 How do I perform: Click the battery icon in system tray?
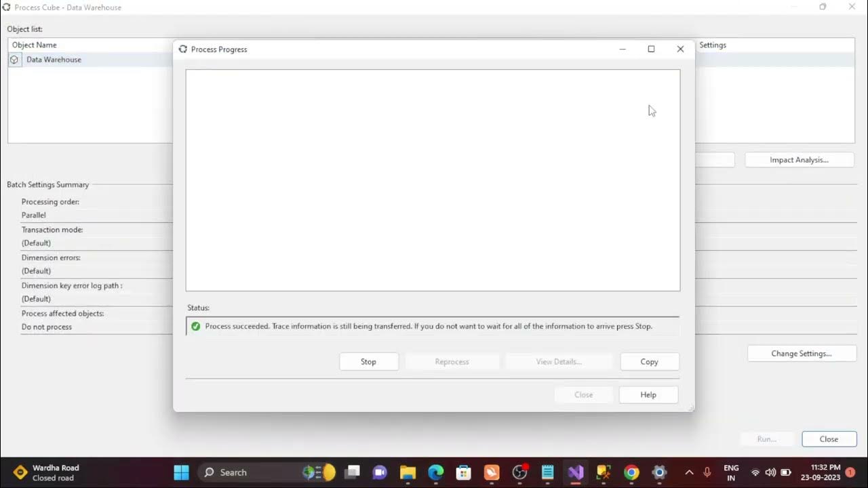coord(786,472)
